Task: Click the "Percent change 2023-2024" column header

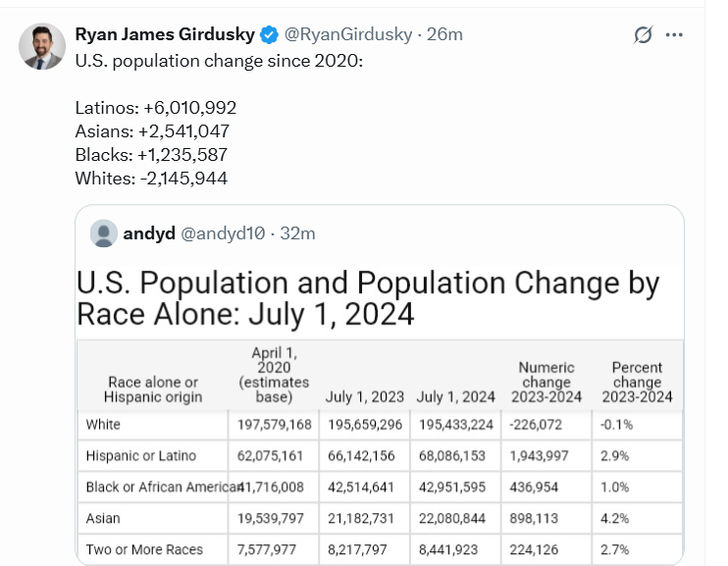Action: pos(637,383)
